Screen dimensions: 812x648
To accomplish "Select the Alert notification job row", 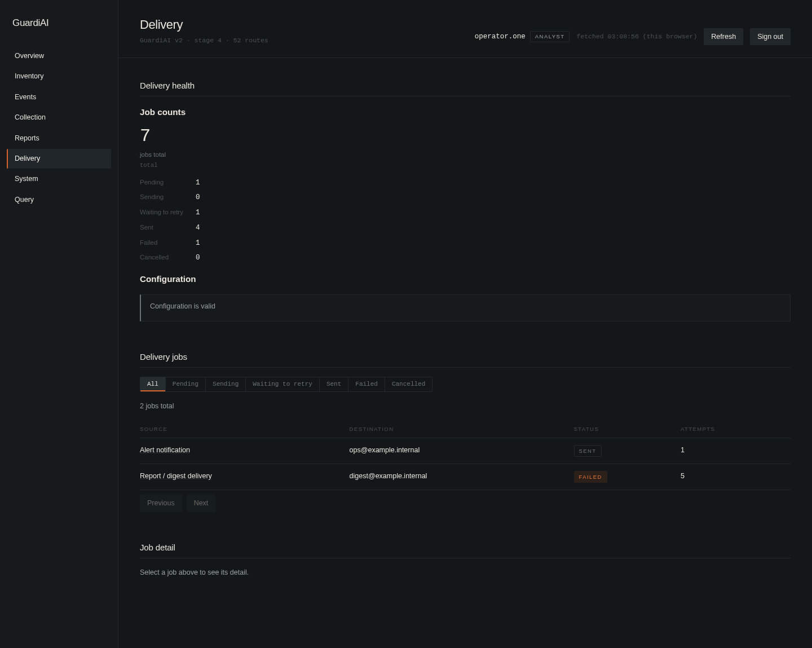I will 465,451.
